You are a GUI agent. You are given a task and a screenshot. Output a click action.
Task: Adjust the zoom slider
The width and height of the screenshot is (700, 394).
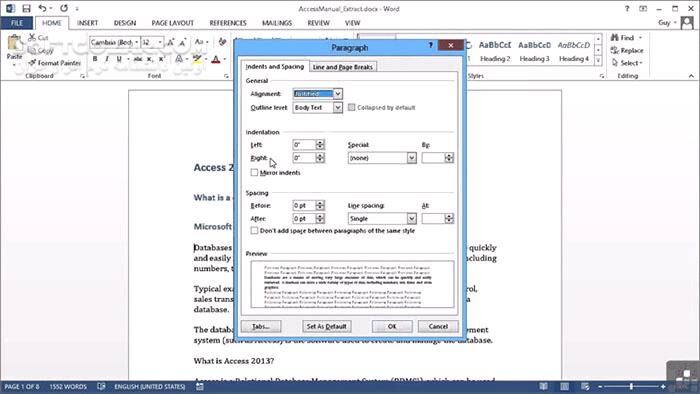tap(632, 386)
